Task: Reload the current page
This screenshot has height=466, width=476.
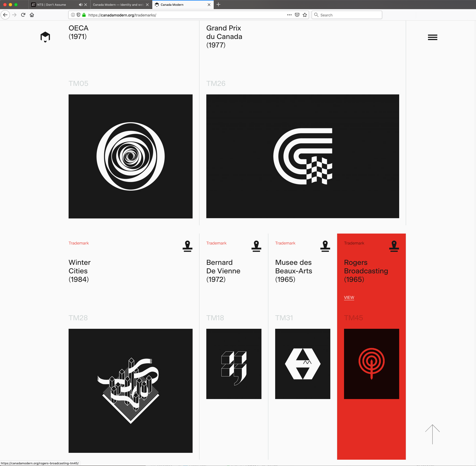Action: click(23, 15)
